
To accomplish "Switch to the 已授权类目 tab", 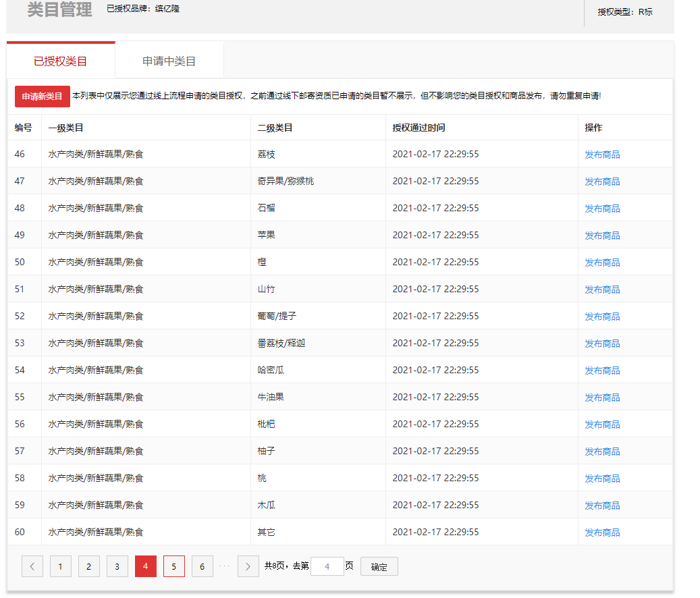I will (61, 61).
